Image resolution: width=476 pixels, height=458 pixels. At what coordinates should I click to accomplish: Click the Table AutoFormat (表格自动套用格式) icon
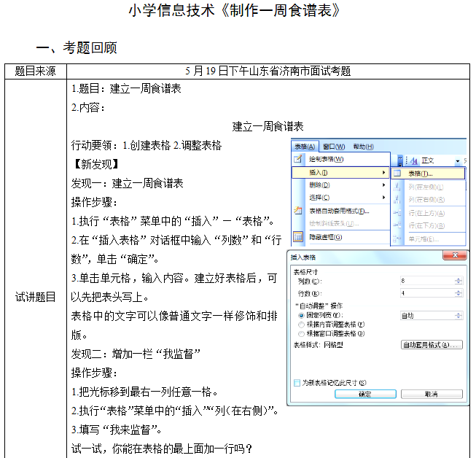tap(297, 211)
